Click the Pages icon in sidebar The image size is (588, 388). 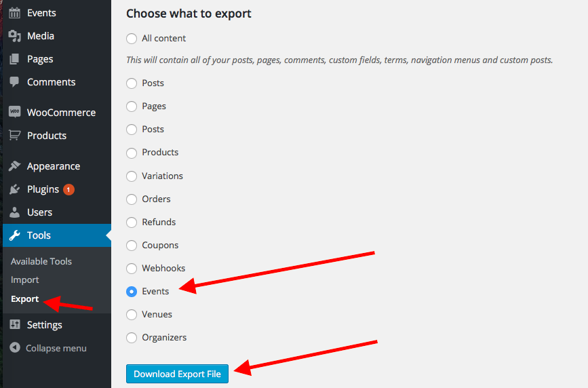click(14, 59)
